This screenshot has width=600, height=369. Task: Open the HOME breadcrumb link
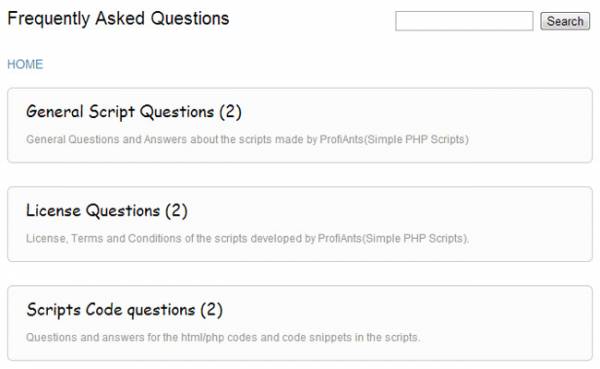(x=25, y=64)
